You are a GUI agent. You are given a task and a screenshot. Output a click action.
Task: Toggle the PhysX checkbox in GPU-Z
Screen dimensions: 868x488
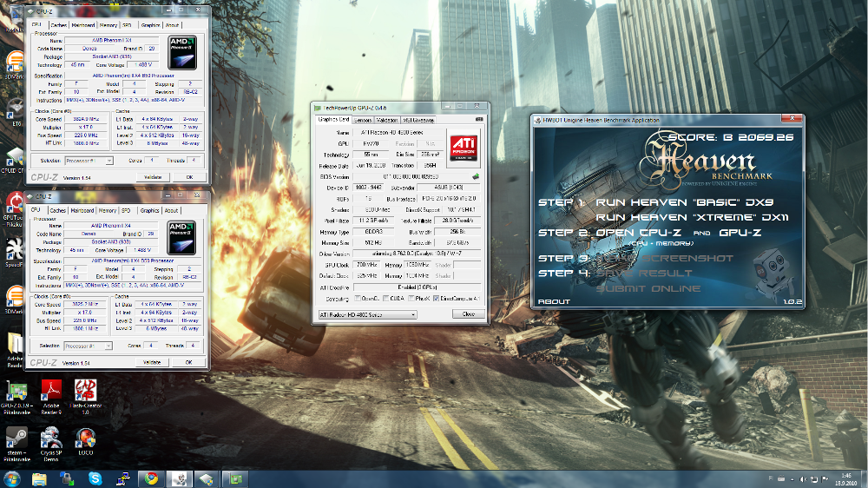[411, 299]
